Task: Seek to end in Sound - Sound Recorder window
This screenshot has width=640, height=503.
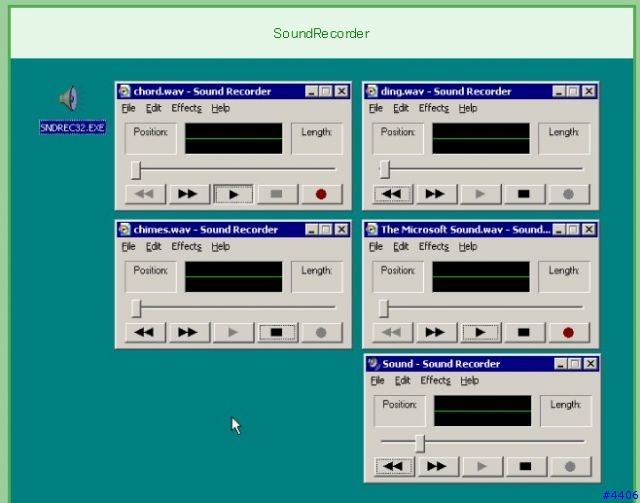Action: tap(438, 466)
